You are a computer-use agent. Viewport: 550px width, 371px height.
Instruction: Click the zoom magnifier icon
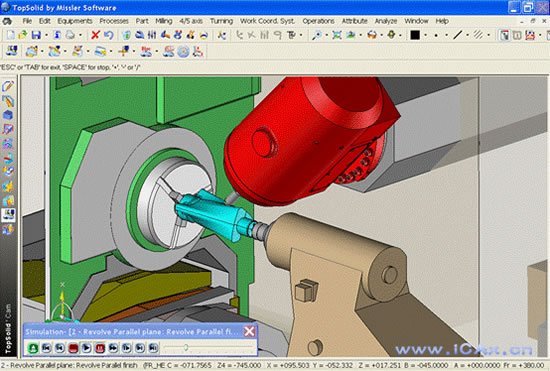pos(317,35)
